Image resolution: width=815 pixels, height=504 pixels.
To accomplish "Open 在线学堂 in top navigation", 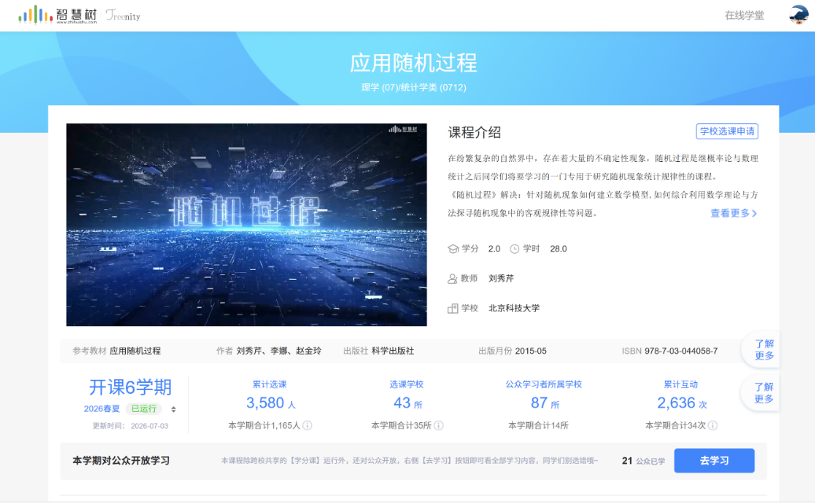I will 744,16.
